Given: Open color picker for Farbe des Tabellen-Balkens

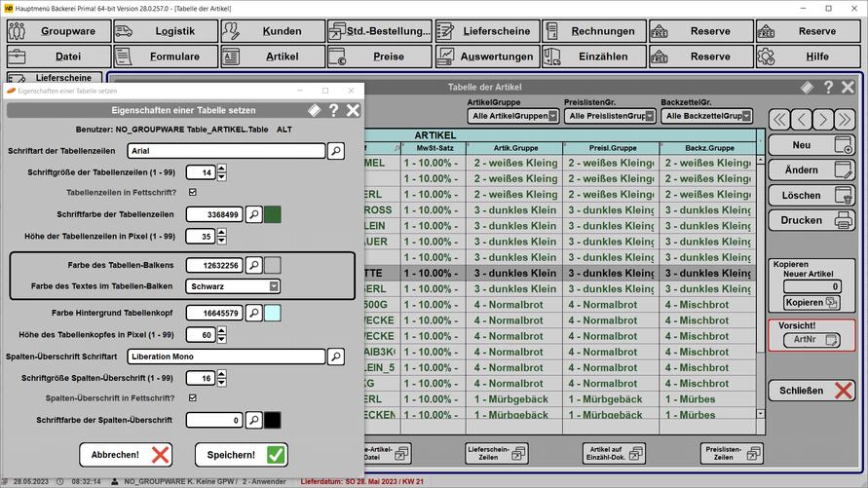Looking at the screenshot, I should [x=254, y=266].
